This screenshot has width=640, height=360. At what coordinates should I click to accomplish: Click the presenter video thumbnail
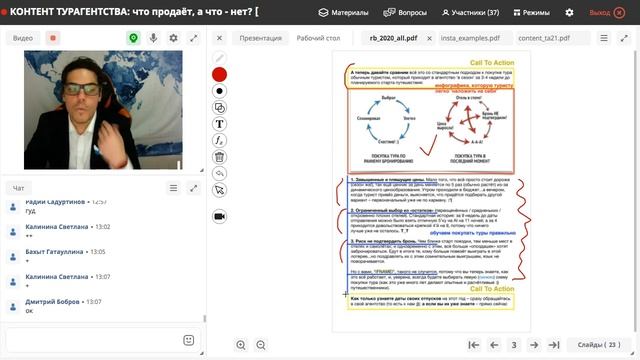click(103, 110)
